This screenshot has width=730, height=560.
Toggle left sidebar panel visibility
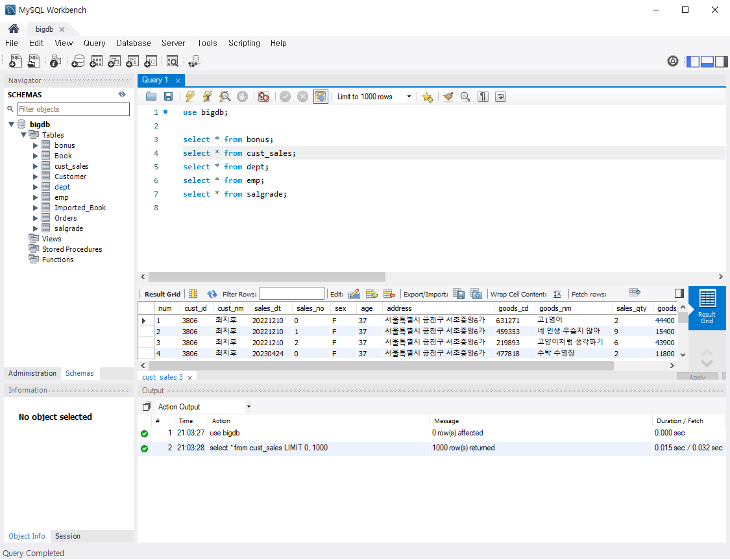[693, 61]
